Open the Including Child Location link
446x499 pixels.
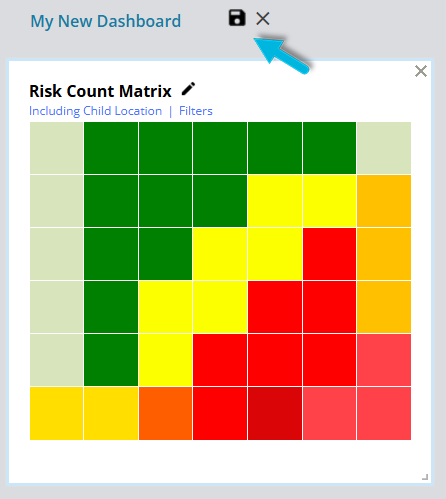pyautogui.click(x=95, y=111)
